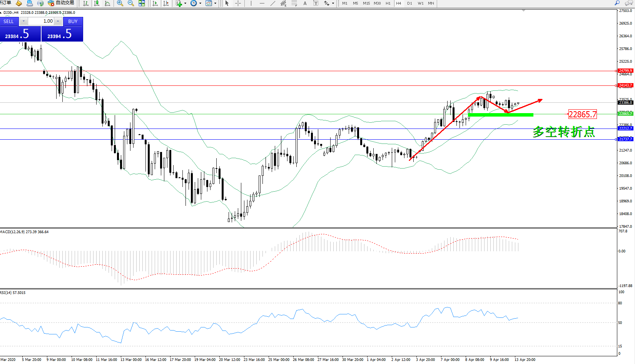Toggle the chart shift icon
Screen dimensions: 635x364
(x=166, y=3)
